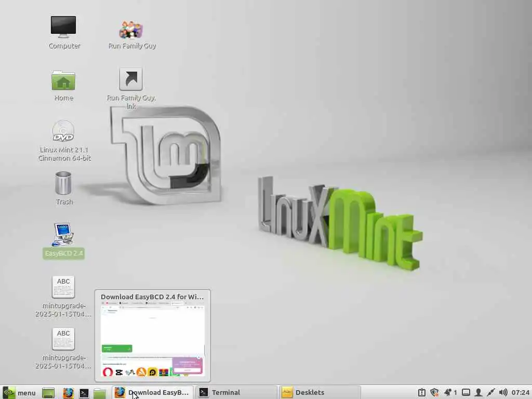Image resolution: width=532 pixels, height=399 pixels.
Task: Open the 07:24 clock calendar
Action: tap(520, 393)
